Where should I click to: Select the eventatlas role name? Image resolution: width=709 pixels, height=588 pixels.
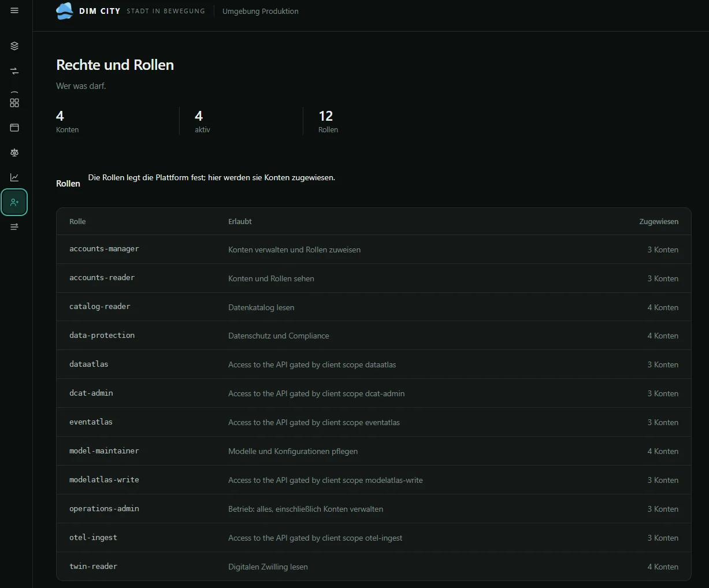[x=91, y=422]
